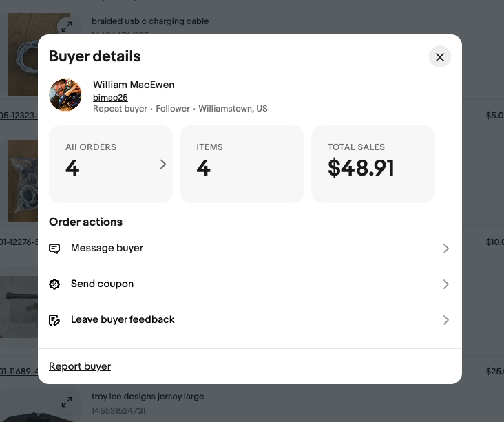The width and height of the screenshot is (504, 422).
Task: Click the Message buyer speech bubble icon
Action: 55,249
